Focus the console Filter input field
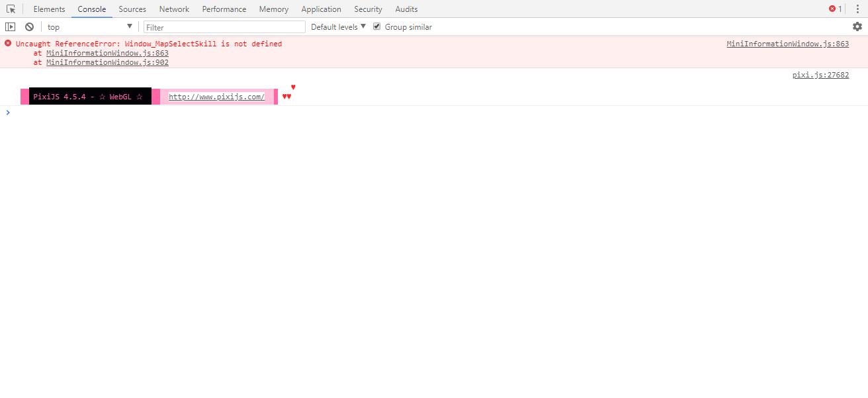 (x=224, y=27)
